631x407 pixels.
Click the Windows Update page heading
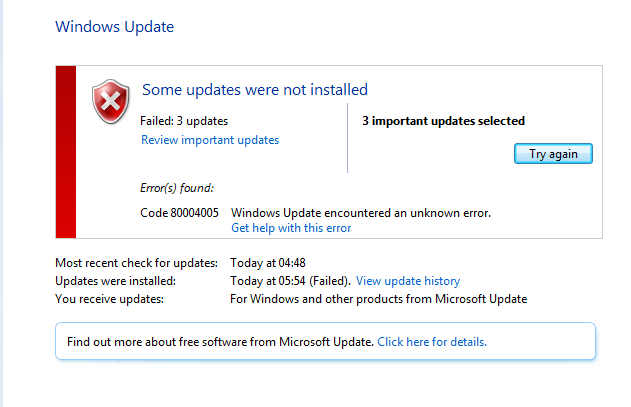click(x=115, y=27)
